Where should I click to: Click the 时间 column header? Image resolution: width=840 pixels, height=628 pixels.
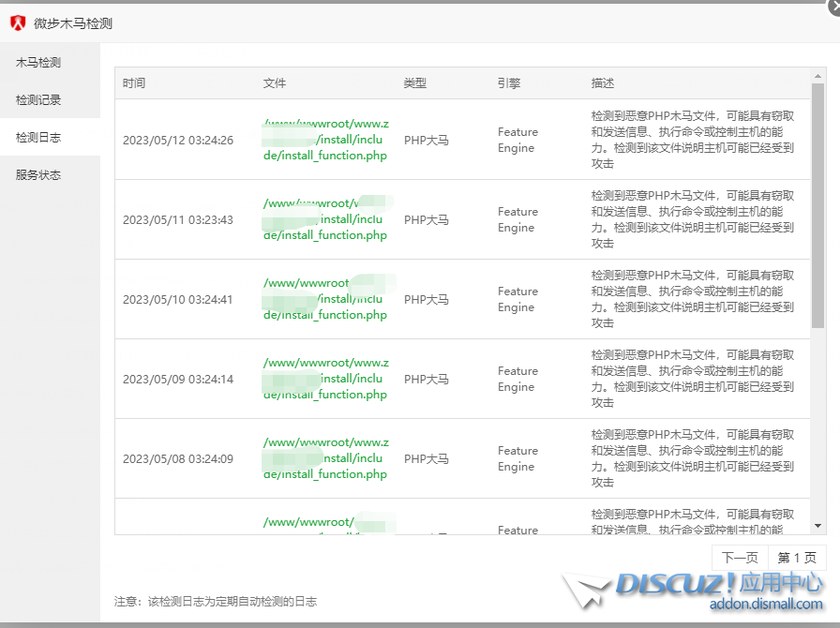[x=134, y=83]
